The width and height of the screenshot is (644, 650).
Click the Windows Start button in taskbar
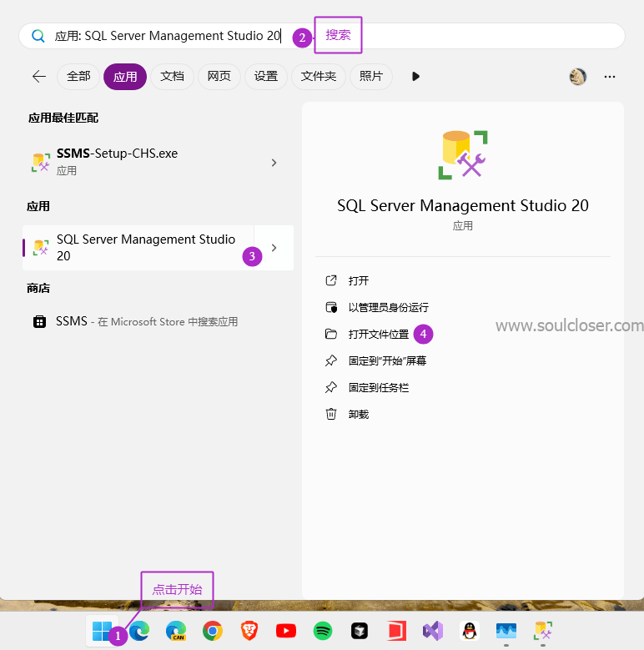coord(102,631)
